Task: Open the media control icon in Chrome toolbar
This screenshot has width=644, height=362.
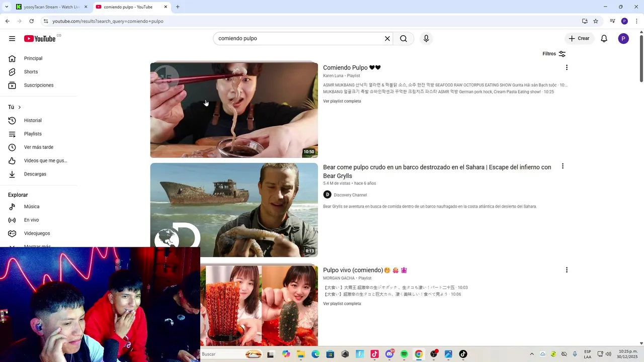Action: [x=612, y=21]
